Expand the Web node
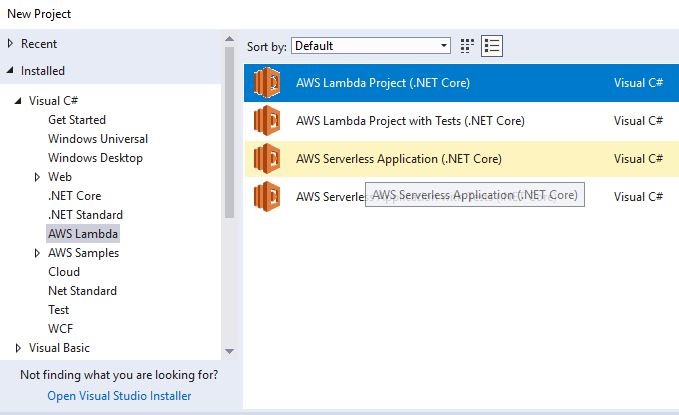Image resolution: width=679 pixels, height=415 pixels. click(37, 177)
